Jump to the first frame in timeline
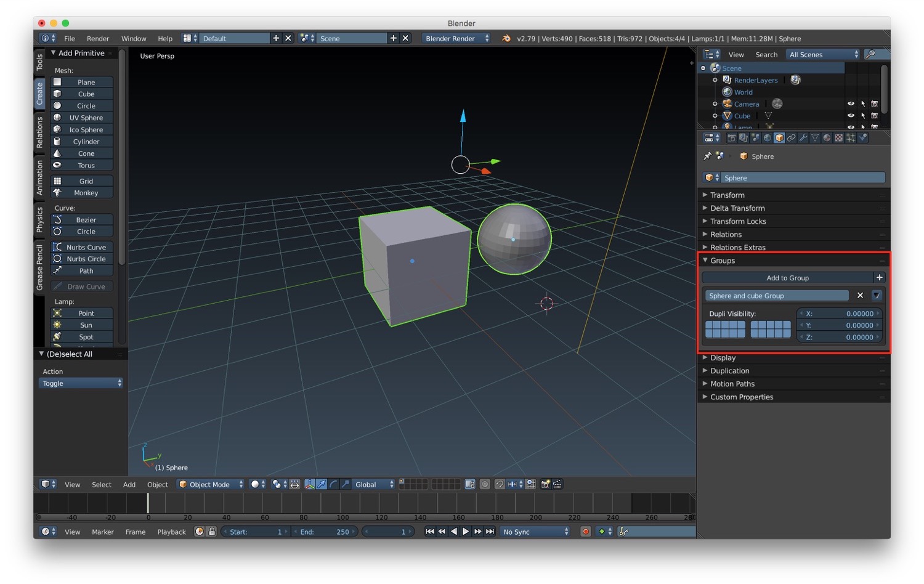924x584 pixels. click(430, 532)
